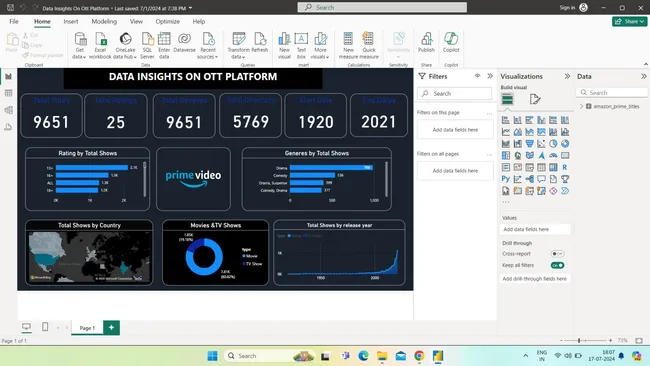The height and width of the screenshot is (366, 650).
Task: Select the Build visual fields icon
Action: point(507,99)
